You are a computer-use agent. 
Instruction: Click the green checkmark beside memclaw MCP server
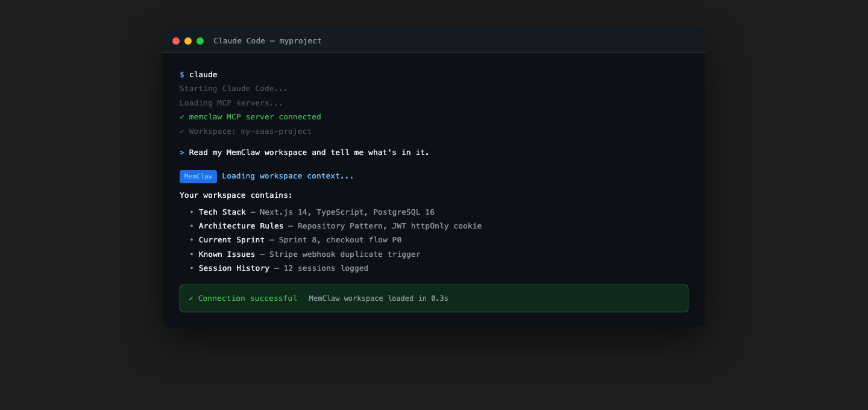tap(182, 117)
